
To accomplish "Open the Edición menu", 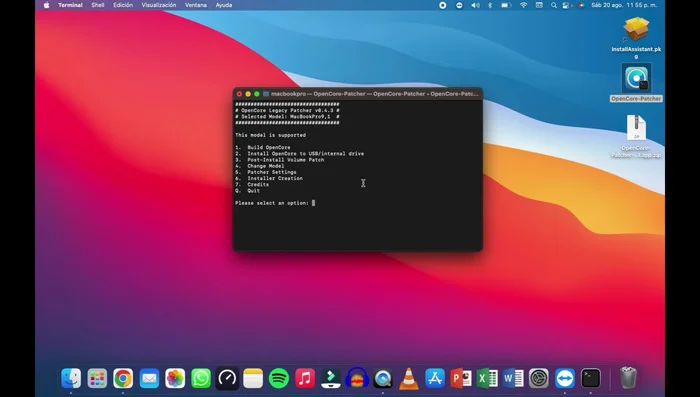I will pyautogui.click(x=123, y=5).
